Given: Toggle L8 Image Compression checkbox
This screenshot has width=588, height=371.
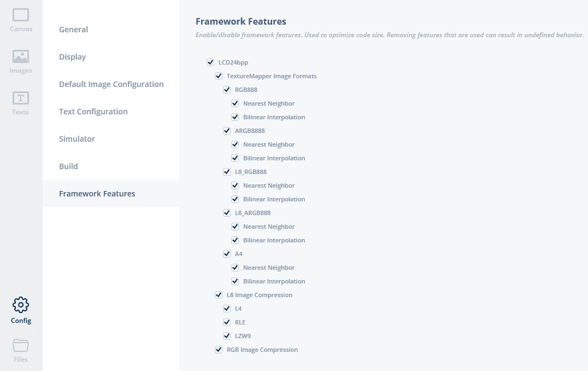Looking at the screenshot, I should point(219,295).
